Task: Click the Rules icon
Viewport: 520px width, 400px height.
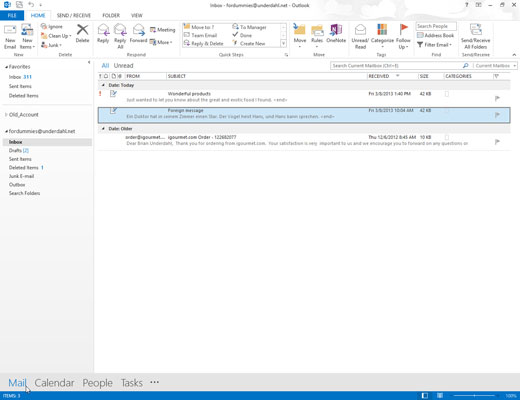Action: coord(317,30)
